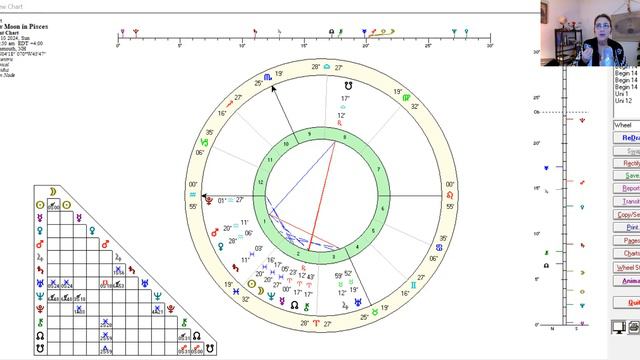Screen dimensions: 640x360
Task: Click the ReDraw button
Action: pyautogui.click(x=627, y=138)
